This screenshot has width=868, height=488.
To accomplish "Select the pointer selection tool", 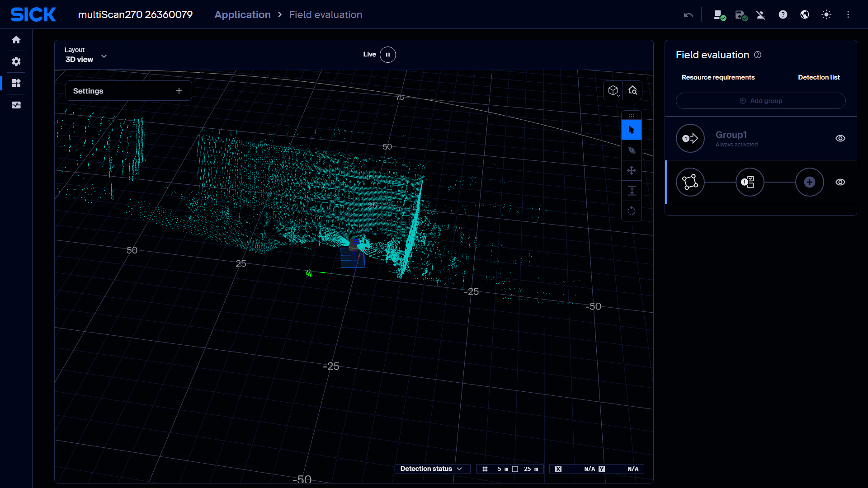I will [x=632, y=130].
